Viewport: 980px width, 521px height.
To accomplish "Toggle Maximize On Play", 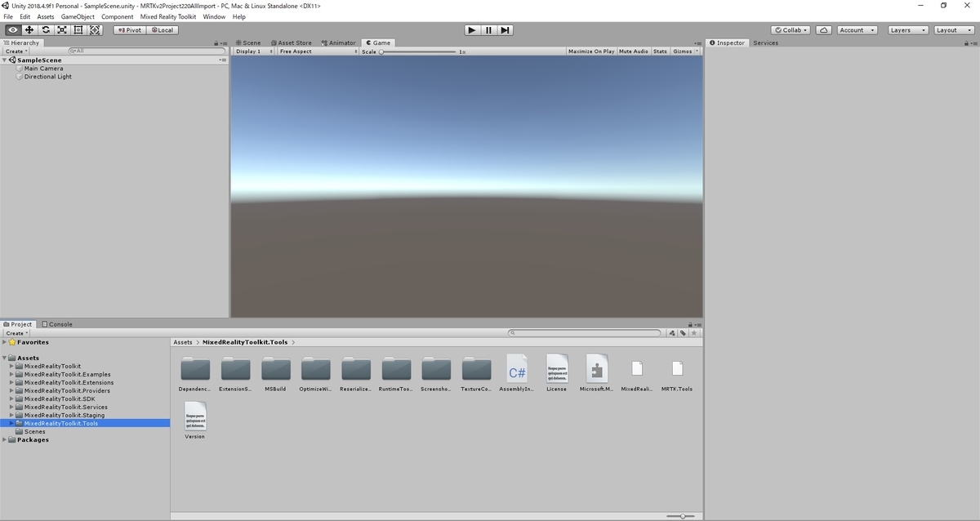I will 591,51.
